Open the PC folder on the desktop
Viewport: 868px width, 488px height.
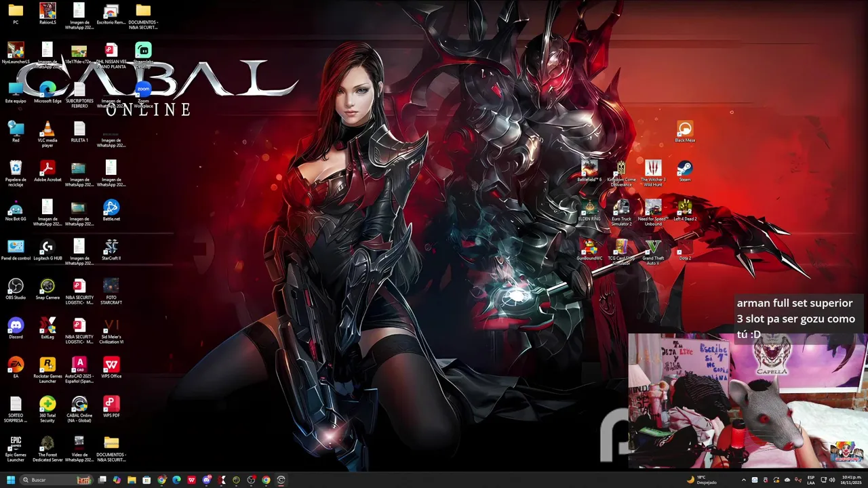coord(16,14)
